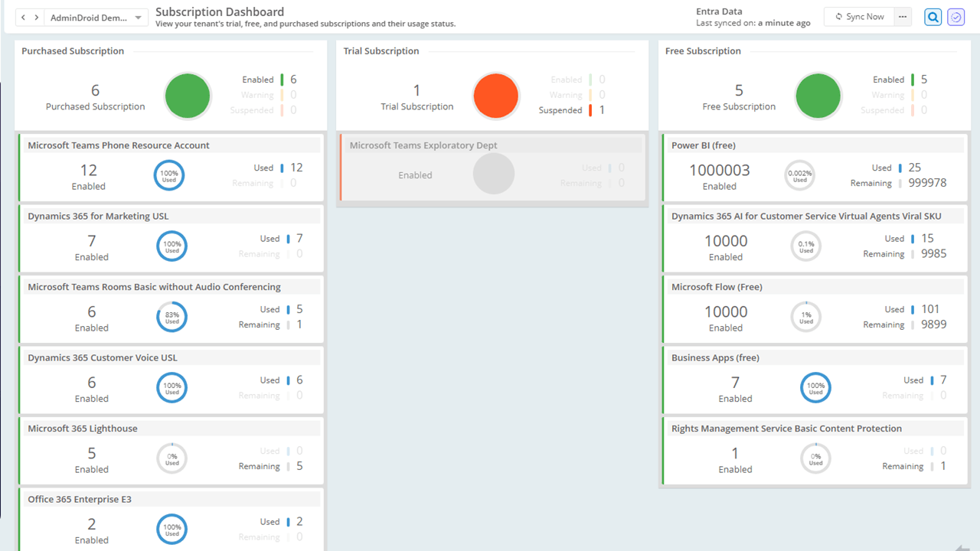Select the Dynamics 365 AI Virtual Agents Viral SKU title
Screen dimensions: 980x551
click(806, 217)
